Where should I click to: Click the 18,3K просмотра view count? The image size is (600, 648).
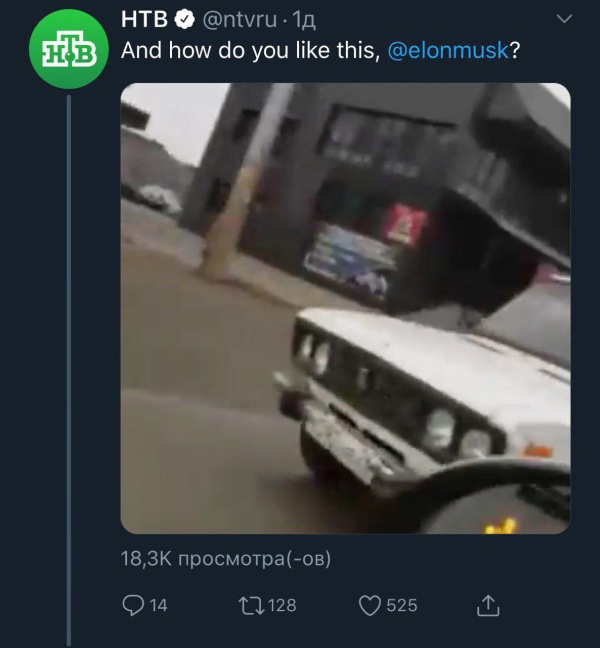pos(225,559)
